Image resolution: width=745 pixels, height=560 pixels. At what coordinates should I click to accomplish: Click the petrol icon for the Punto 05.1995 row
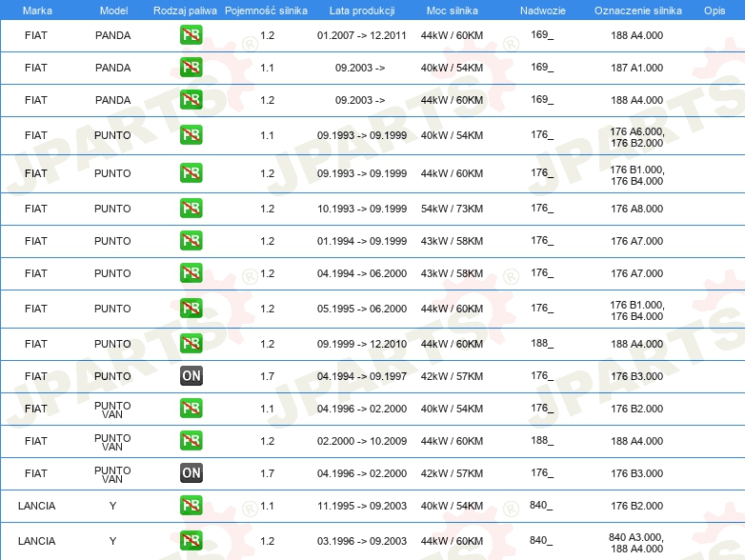[191, 309]
